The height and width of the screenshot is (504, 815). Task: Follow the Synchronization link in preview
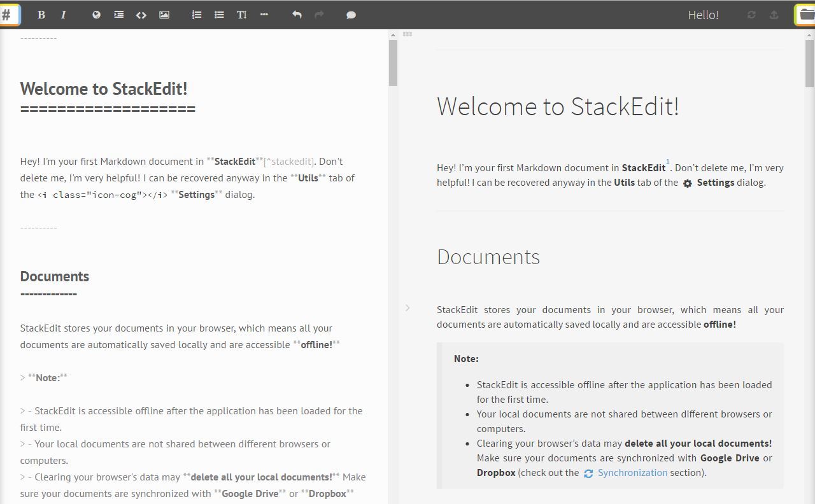[x=632, y=473]
